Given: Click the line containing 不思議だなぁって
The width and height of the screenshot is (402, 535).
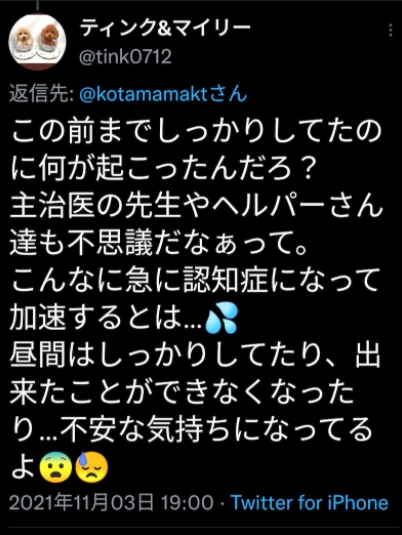Looking at the screenshot, I should point(159,244).
